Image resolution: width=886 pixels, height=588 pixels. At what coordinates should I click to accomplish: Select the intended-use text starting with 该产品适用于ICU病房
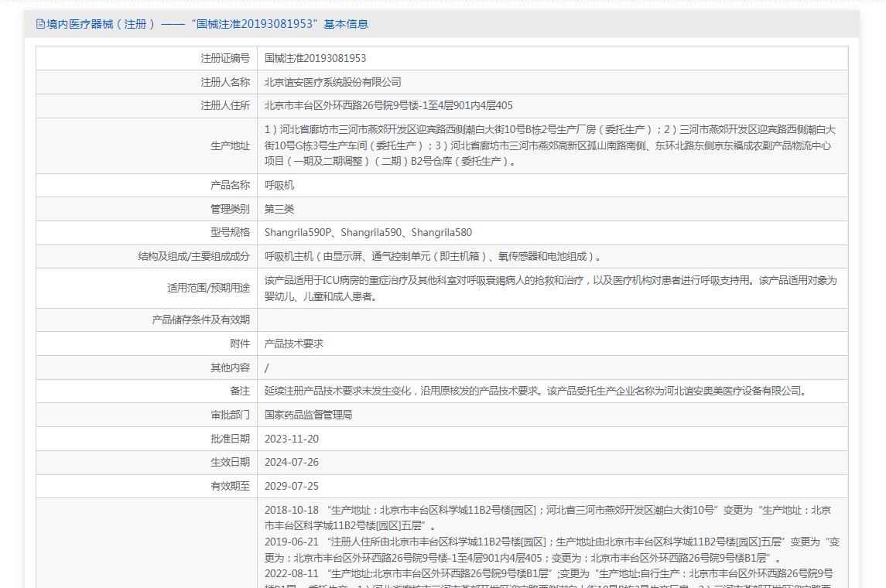pos(550,288)
